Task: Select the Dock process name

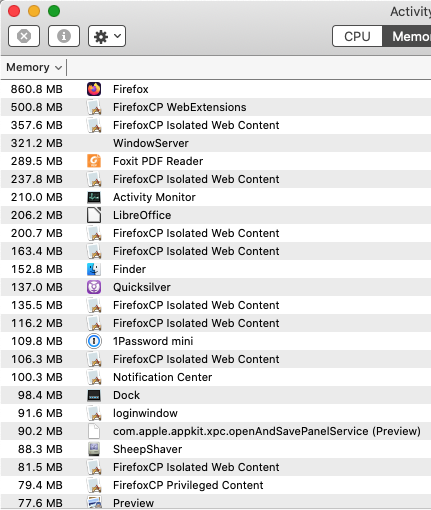Action: 126,395
